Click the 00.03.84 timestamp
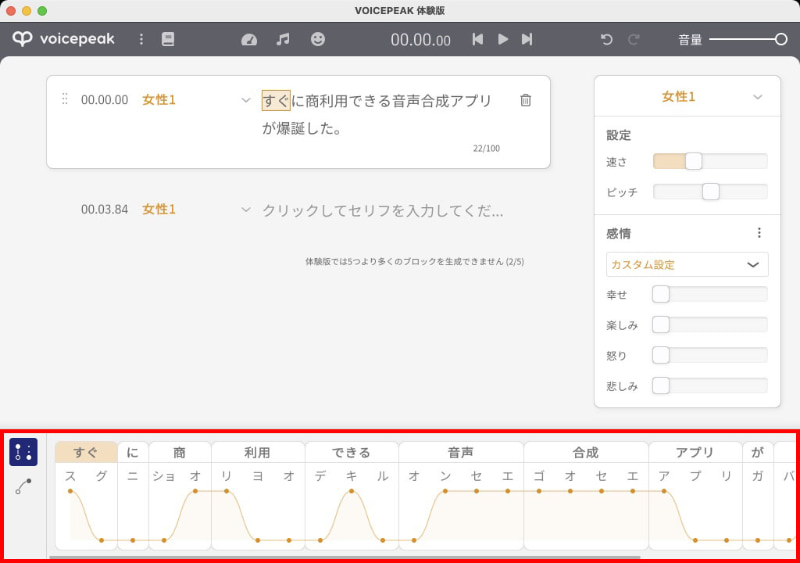 (105, 209)
